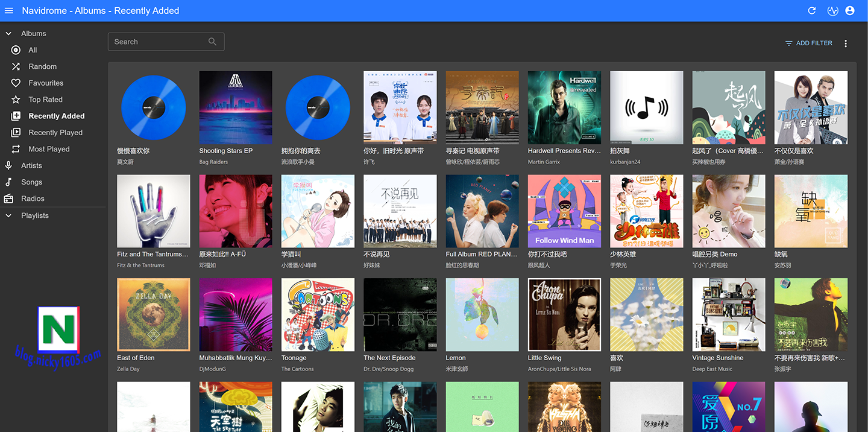Click the ADD FILTER button
This screenshot has width=868, height=432.
(x=808, y=43)
